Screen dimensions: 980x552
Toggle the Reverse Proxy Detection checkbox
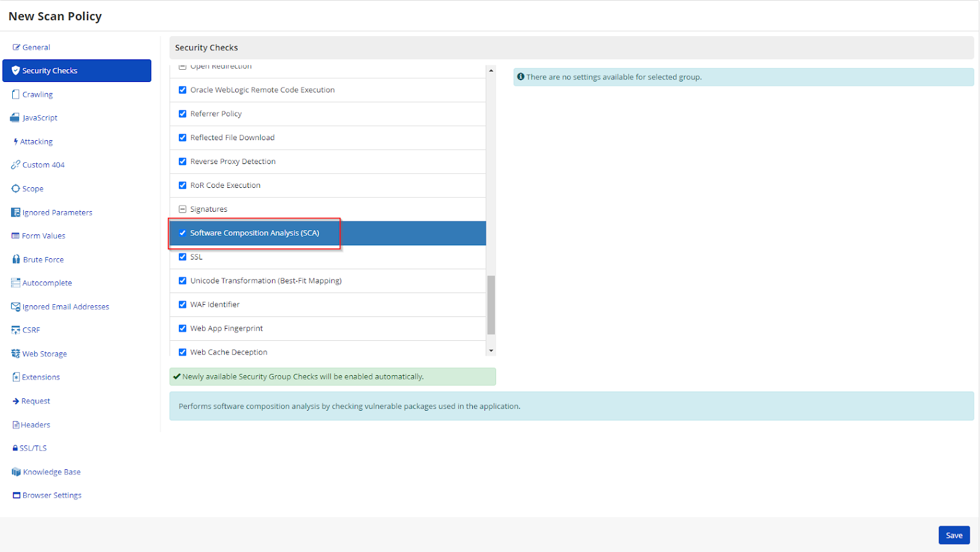183,162
